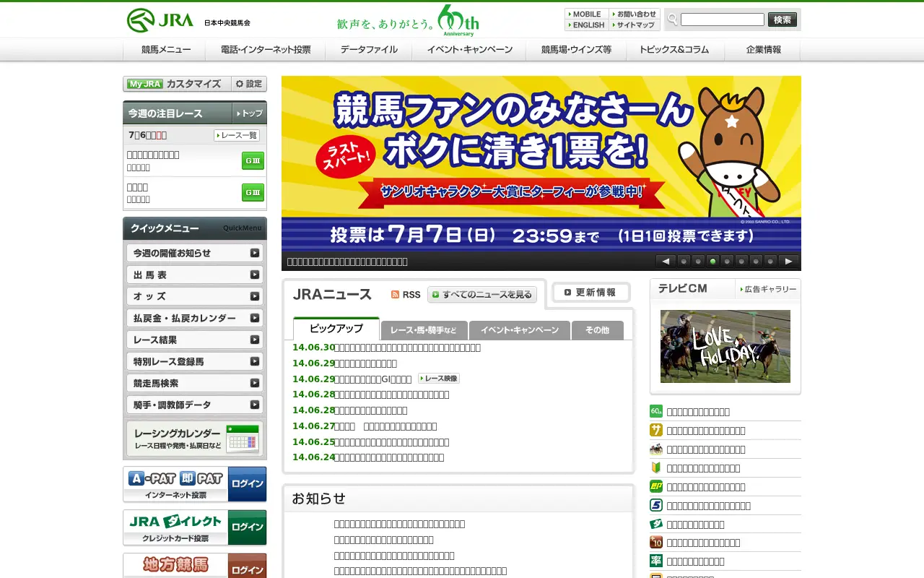The image size is (924, 578).
Task: Click the brown 10 icon link
Action: [x=656, y=542]
